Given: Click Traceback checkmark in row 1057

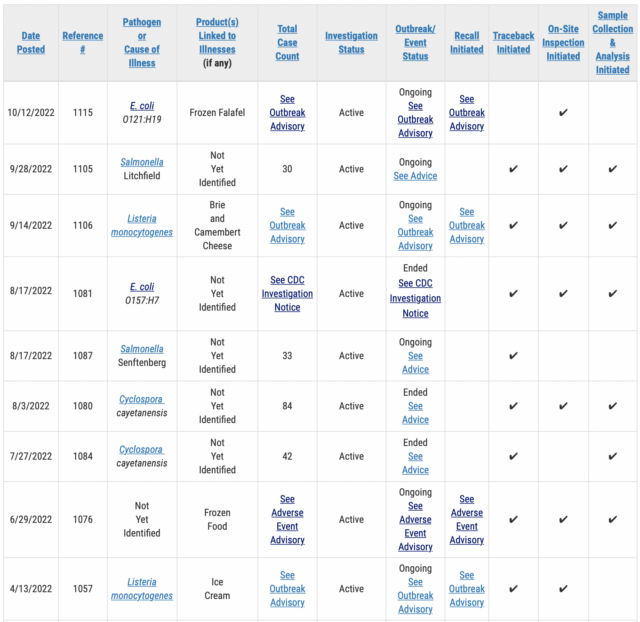Looking at the screenshot, I should click(513, 589).
